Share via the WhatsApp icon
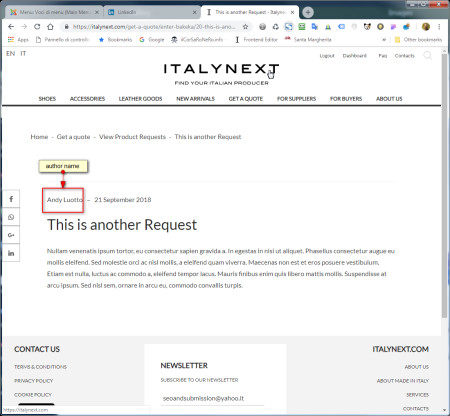This screenshot has height=416, width=450. pos(11,217)
